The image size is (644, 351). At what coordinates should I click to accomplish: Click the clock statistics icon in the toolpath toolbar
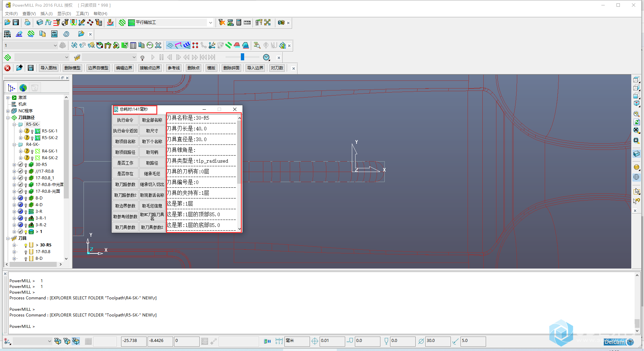150,45
